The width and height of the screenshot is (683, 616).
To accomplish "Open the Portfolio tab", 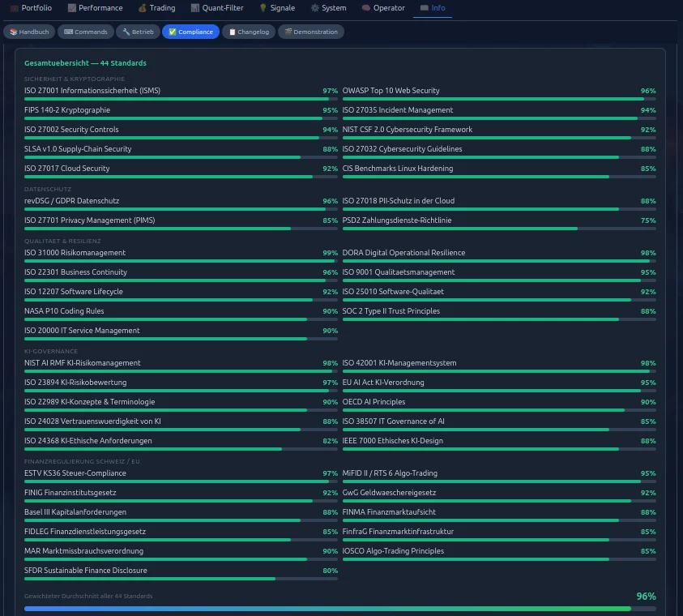I will pyautogui.click(x=31, y=8).
